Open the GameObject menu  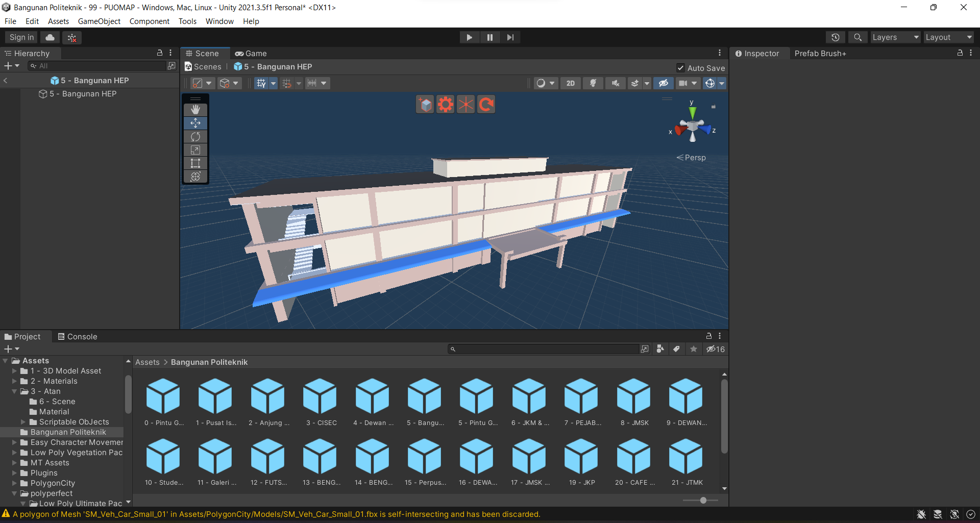point(99,21)
